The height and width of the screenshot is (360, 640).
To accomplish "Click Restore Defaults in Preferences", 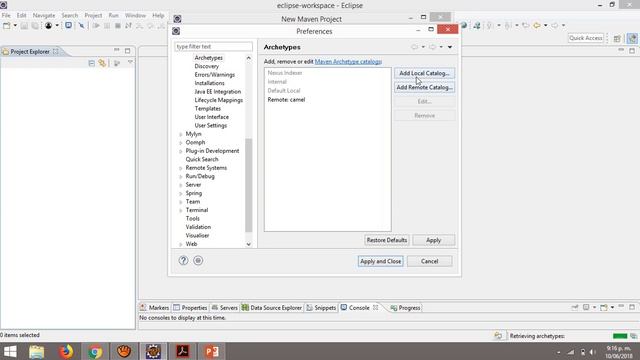I will pos(387,240).
